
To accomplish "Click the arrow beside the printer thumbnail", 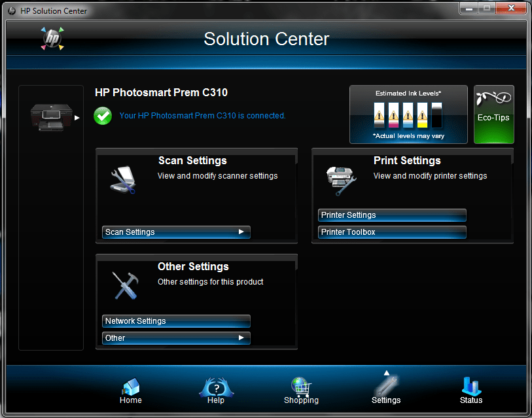I will pyautogui.click(x=77, y=118).
